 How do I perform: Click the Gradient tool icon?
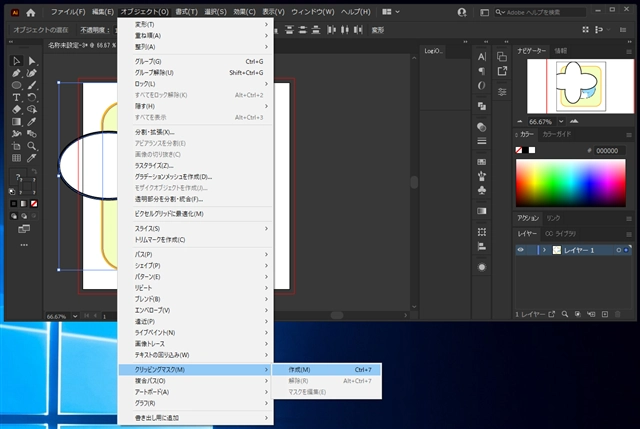coord(17,121)
